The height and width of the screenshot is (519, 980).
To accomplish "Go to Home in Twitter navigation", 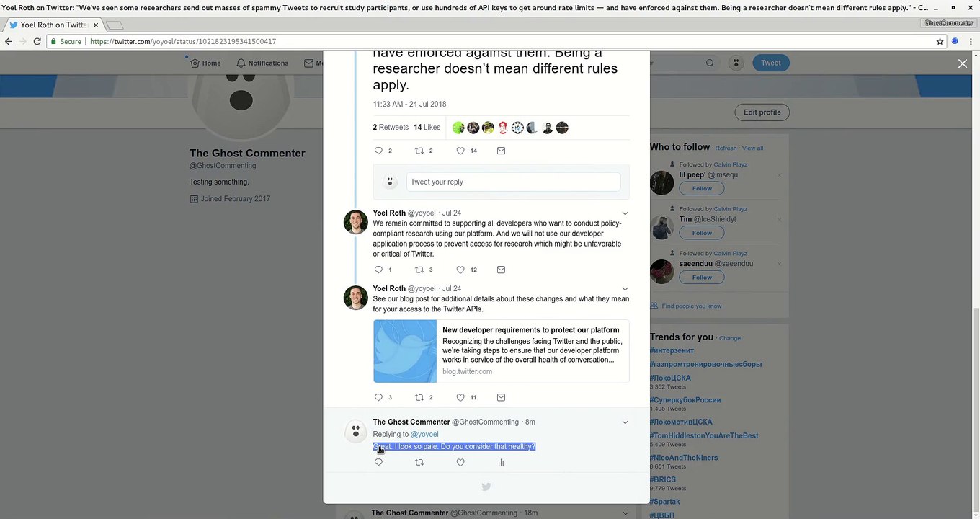I will point(205,63).
